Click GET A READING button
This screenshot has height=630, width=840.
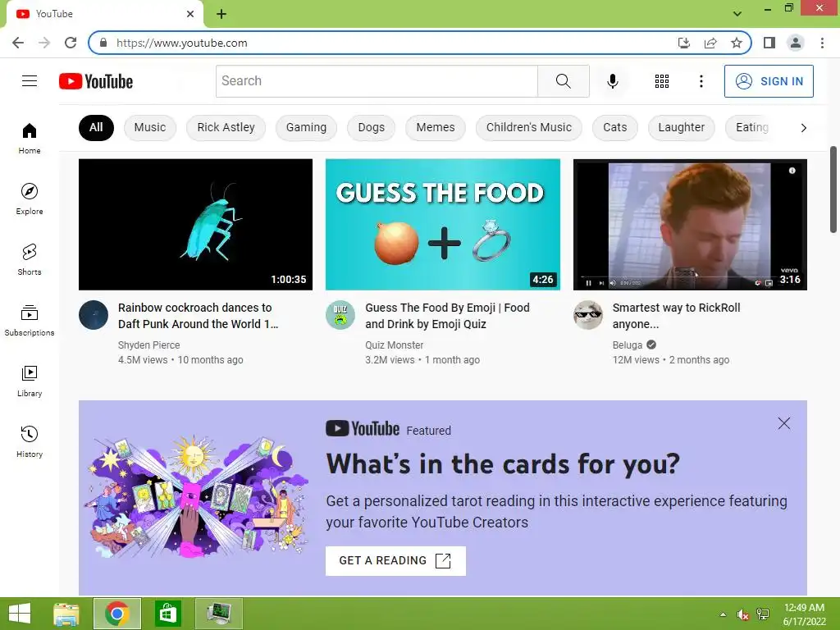395,561
